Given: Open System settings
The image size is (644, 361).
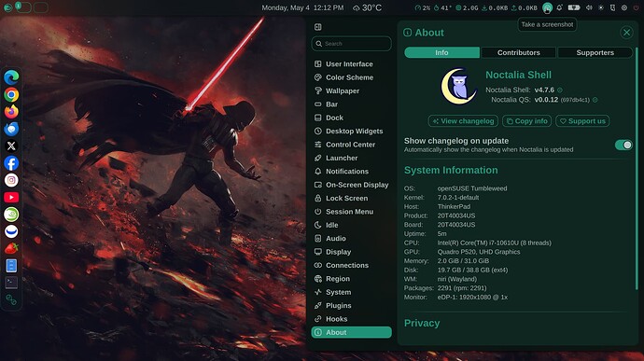Looking at the screenshot, I should pyautogui.click(x=351, y=292).
